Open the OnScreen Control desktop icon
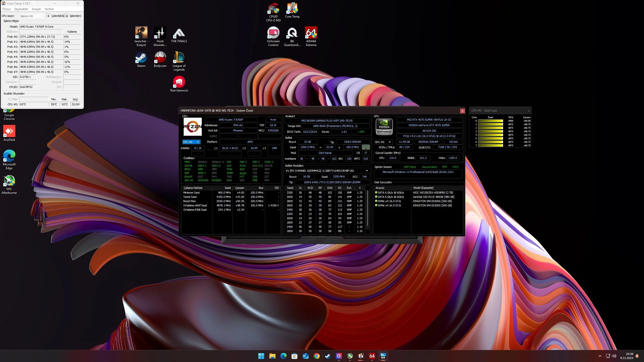Screen dimensions: 644x362 [273, 37]
